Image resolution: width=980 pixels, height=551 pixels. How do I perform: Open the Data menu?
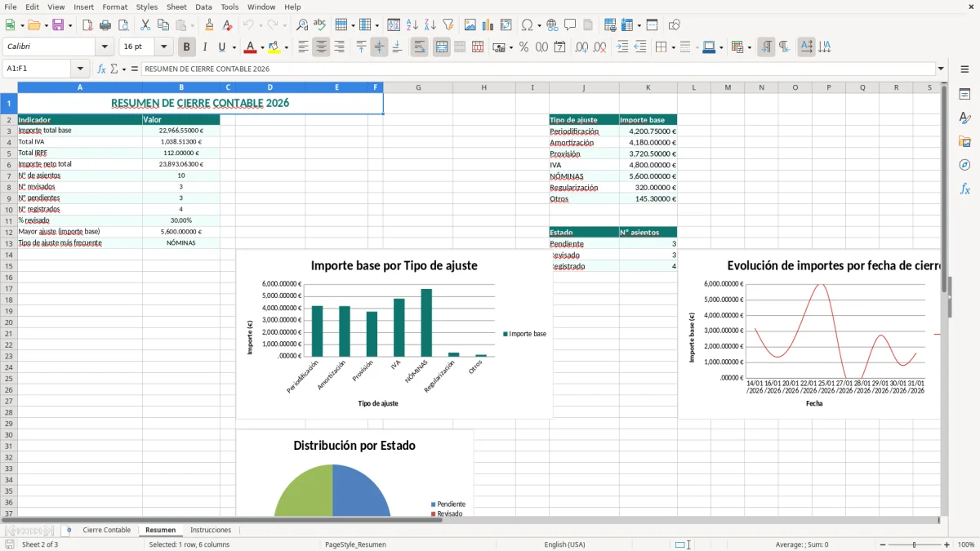tap(203, 7)
